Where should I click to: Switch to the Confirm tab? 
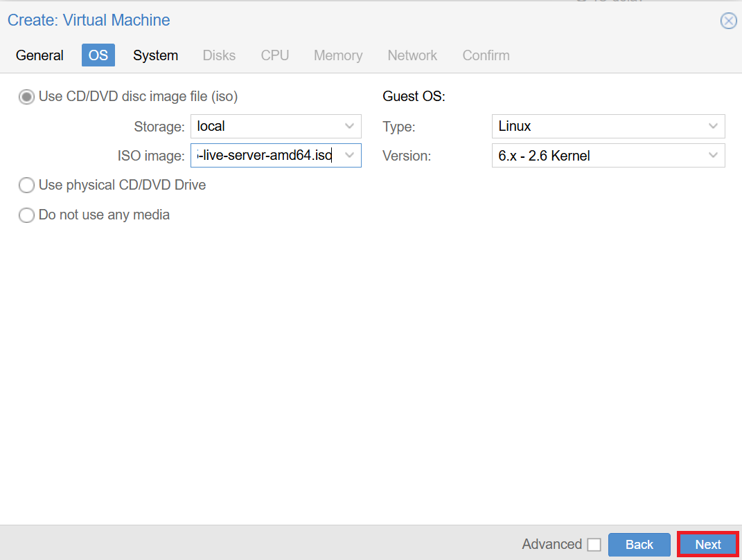coord(486,55)
